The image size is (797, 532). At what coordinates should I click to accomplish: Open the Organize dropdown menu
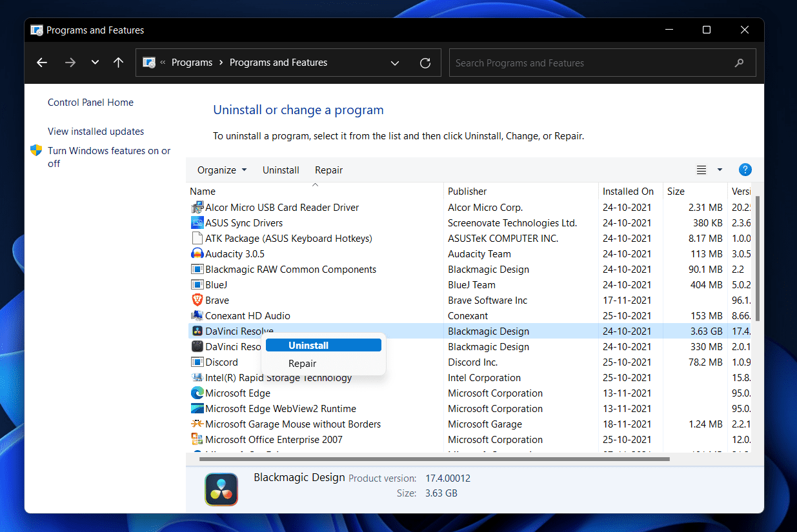pyautogui.click(x=222, y=170)
